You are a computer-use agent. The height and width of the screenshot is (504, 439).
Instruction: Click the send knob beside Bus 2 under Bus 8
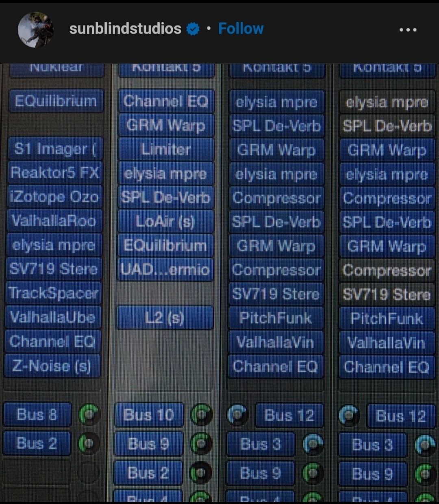click(x=88, y=443)
